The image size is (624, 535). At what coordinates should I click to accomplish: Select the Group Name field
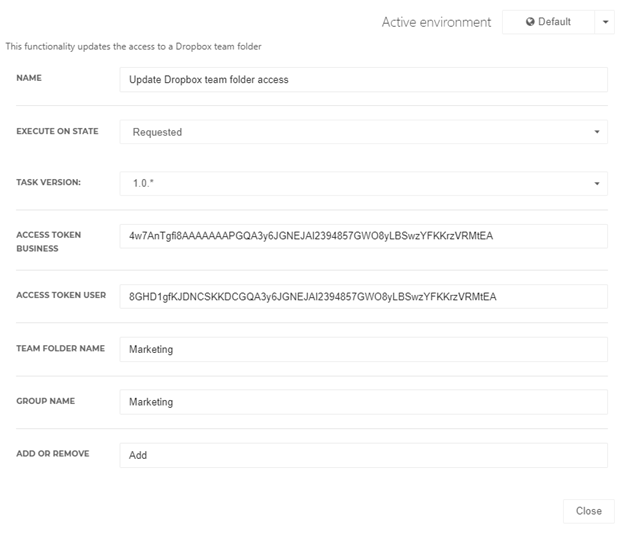pyautogui.click(x=363, y=402)
